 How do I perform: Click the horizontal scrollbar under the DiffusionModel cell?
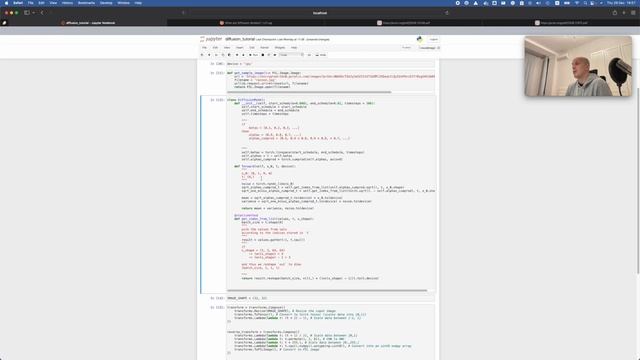(327, 291)
